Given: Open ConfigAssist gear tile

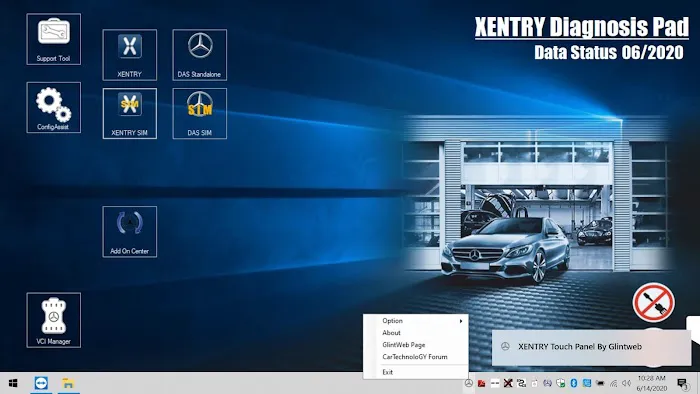Looking at the screenshot, I should point(54,108).
